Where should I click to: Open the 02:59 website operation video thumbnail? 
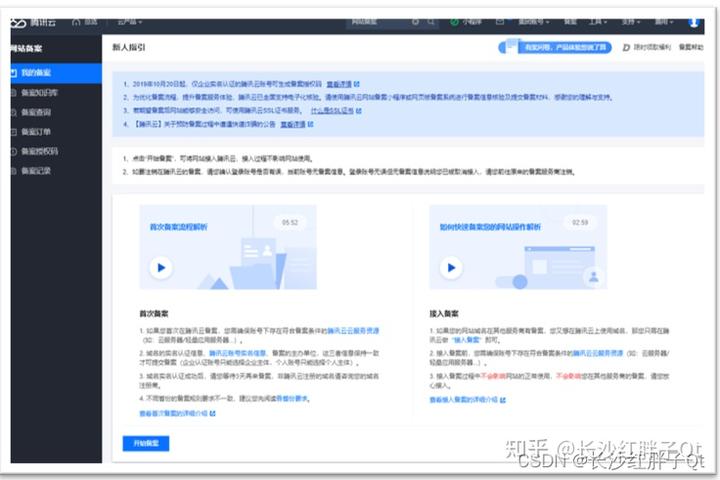pyautogui.click(x=518, y=247)
